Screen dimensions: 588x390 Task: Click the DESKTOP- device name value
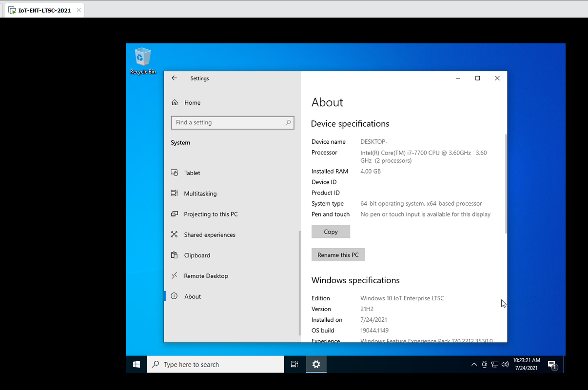click(374, 142)
